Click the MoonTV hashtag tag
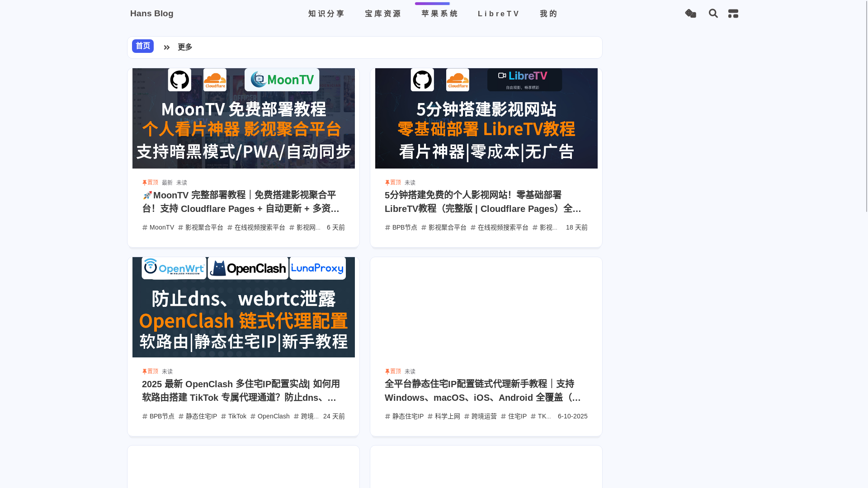Viewport: 868px width, 488px height. [x=158, y=227]
